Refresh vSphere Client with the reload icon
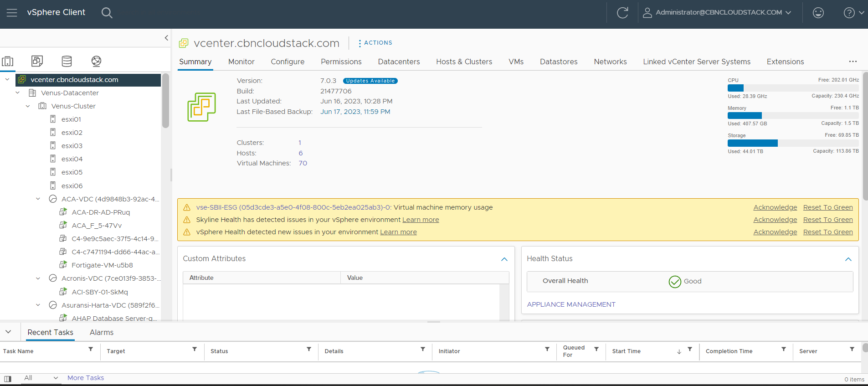The width and height of the screenshot is (868, 386). coord(622,13)
